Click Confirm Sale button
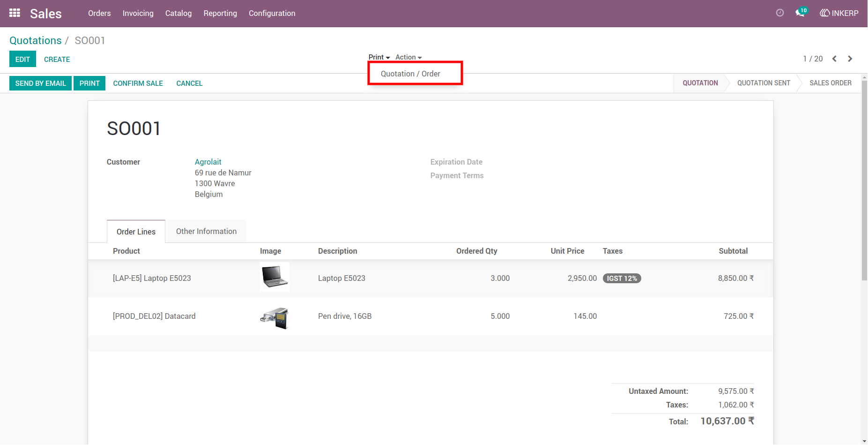This screenshot has width=868, height=445. coord(138,83)
